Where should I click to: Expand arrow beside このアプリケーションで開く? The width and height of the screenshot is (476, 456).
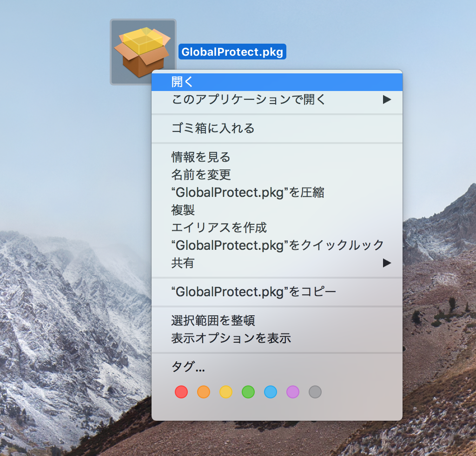pos(387,99)
